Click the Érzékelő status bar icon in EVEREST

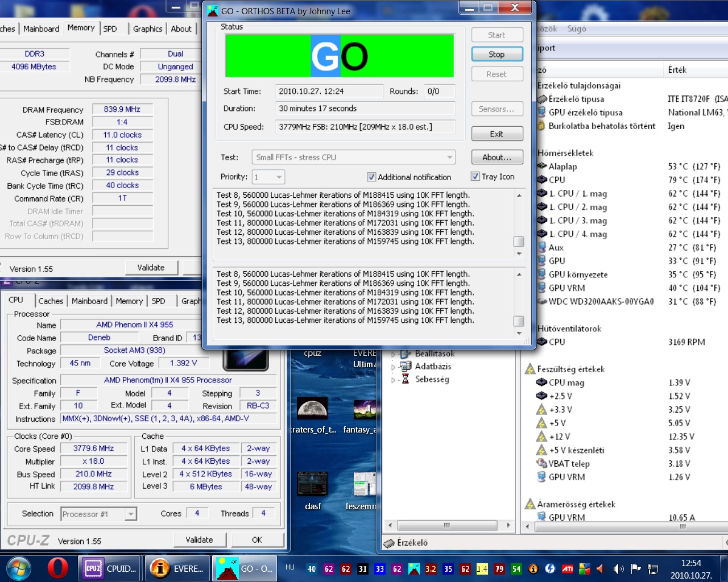(389, 543)
